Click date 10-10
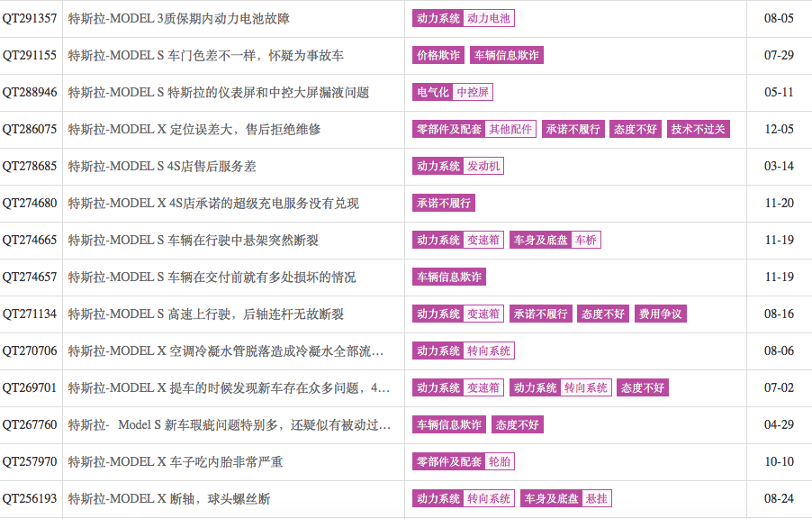This screenshot has height=519, width=812. (x=779, y=462)
